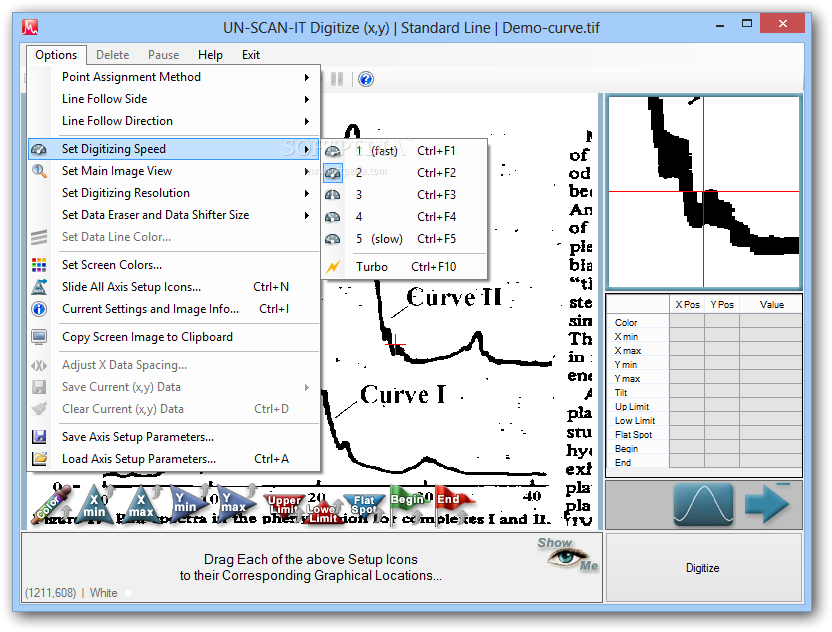Click the UN-SCAN-IT application title icon

30,27
